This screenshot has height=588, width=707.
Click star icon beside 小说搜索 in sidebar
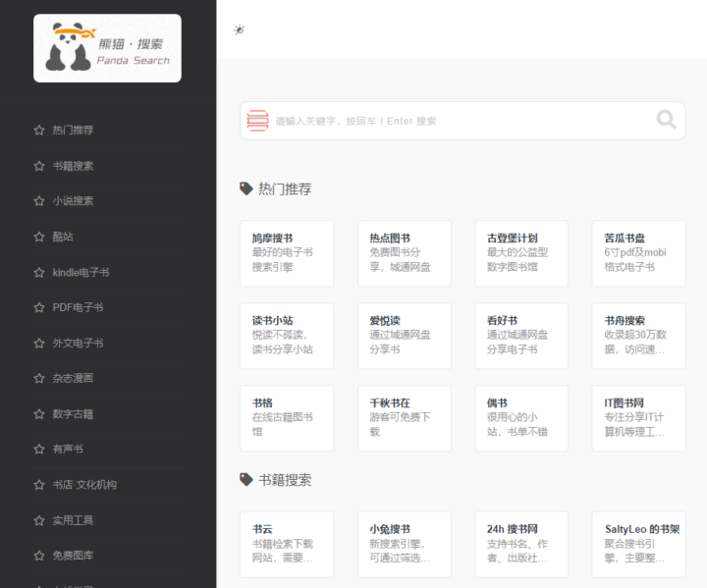tap(39, 201)
